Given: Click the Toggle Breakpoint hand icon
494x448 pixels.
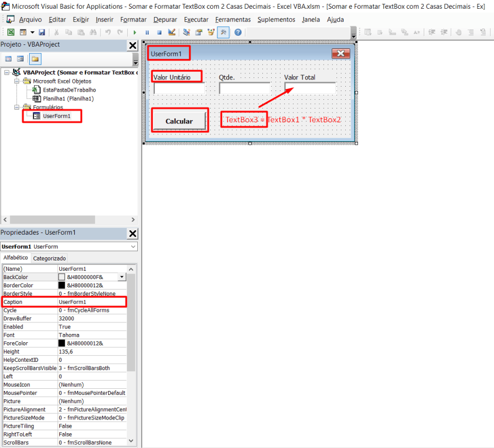Looking at the screenshot, I should pyautogui.click(x=459, y=32).
